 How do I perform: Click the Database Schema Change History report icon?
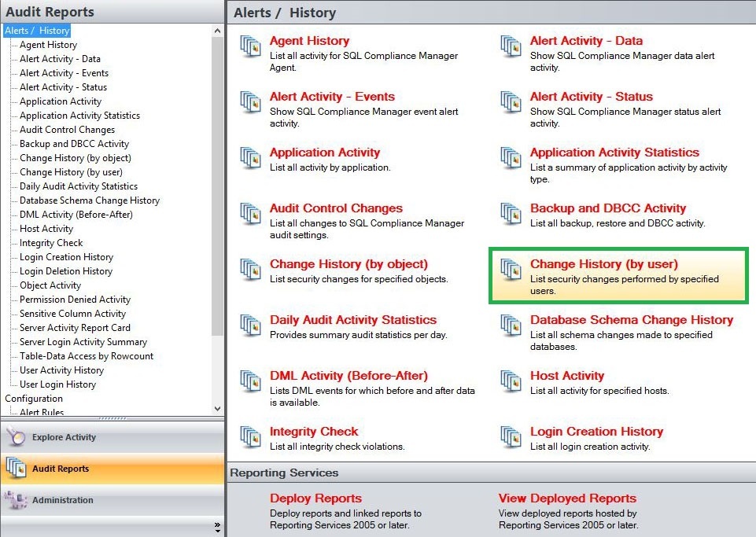pos(511,326)
